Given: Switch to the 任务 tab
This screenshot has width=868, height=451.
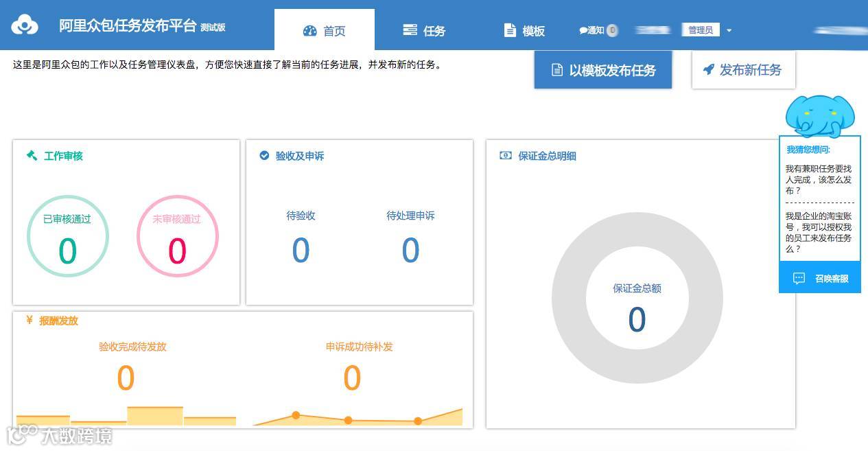Looking at the screenshot, I should (x=425, y=30).
